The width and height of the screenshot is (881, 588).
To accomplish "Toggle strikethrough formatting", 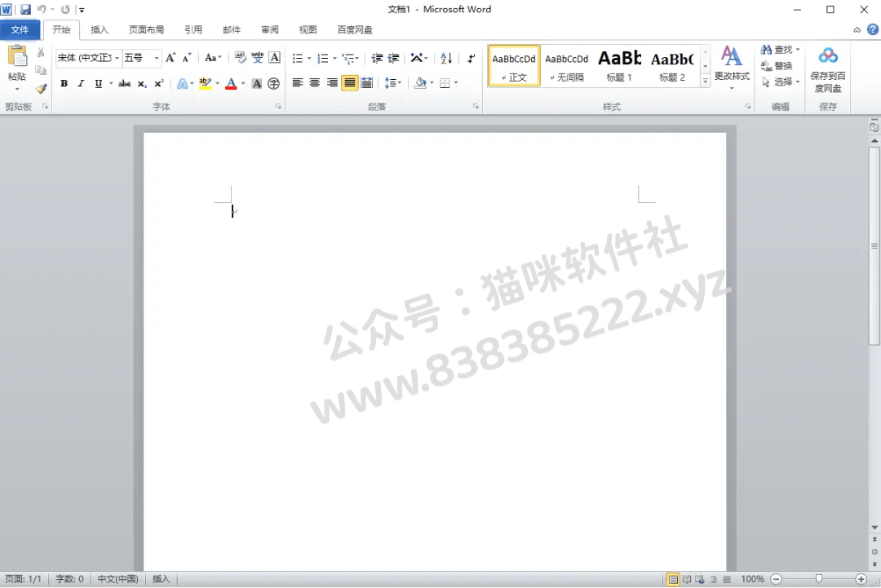I will coord(125,84).
